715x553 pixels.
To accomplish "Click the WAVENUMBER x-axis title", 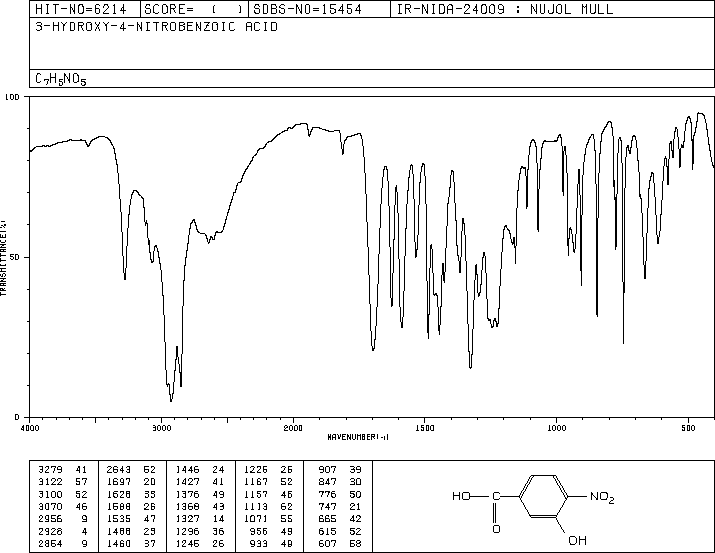I will tap(358, 437).
